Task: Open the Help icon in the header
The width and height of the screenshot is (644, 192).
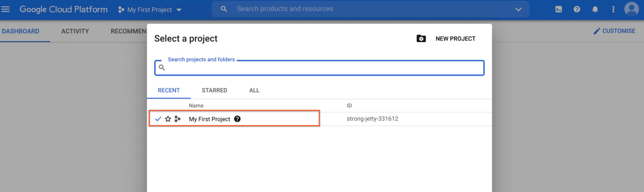Action: (x=577, y=9)
